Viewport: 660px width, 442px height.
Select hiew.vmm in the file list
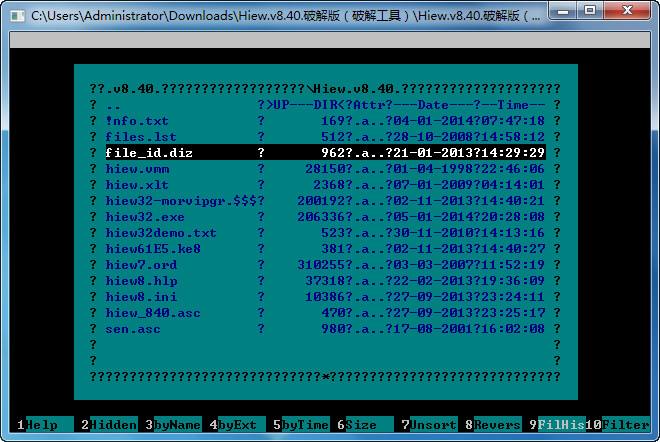[325, 169]
